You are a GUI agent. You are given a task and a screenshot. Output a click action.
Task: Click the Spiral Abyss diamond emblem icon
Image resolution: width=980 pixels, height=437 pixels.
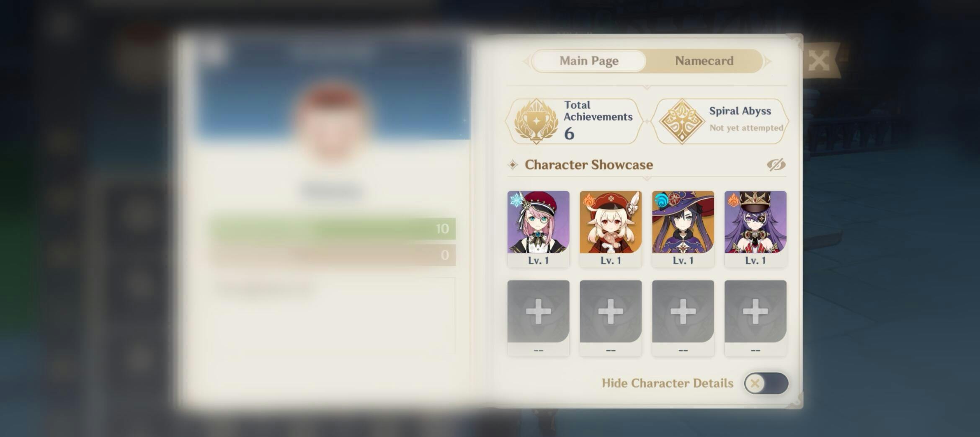tap(682, 122)
